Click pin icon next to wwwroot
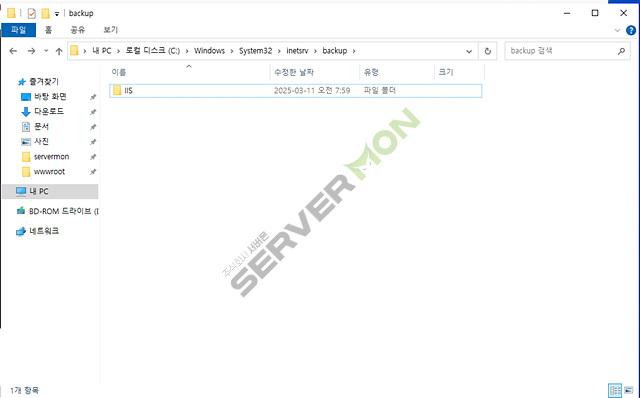The image size is (640, 398). click(93, 172)
